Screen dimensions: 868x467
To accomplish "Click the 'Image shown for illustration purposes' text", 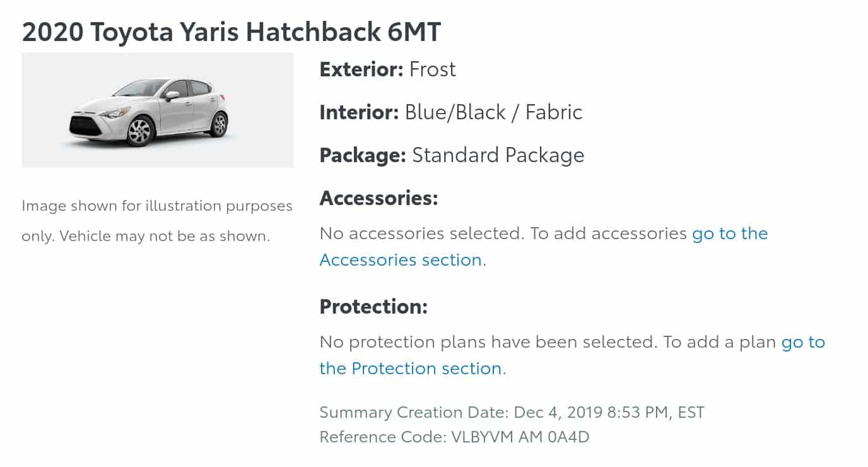I will (157, 206).
